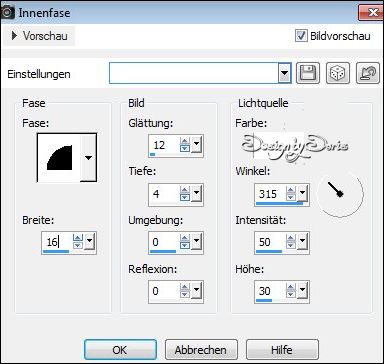Image resolution: width=384 pixels, height=364 pixels.
Task: Decrease Tiefe value with down arrow
Action: (184, 197)
